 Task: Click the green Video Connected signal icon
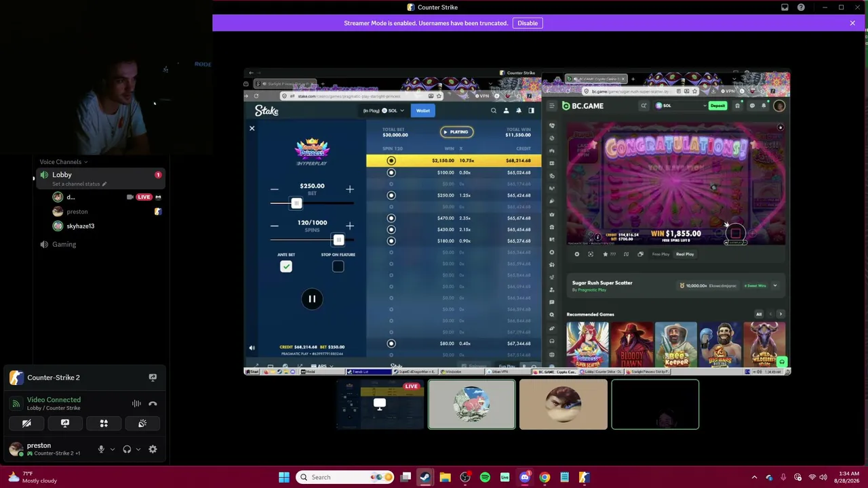pyautogui.click(x=16, y=404)
